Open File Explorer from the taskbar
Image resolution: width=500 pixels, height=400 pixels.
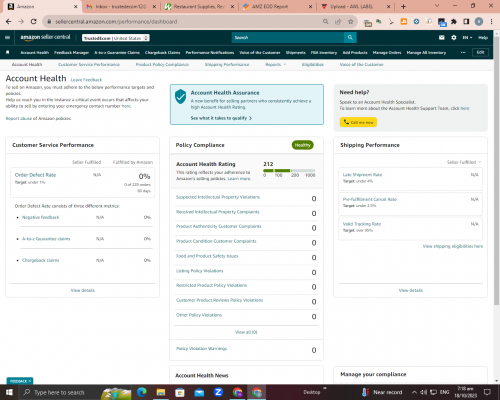point(161,392)
